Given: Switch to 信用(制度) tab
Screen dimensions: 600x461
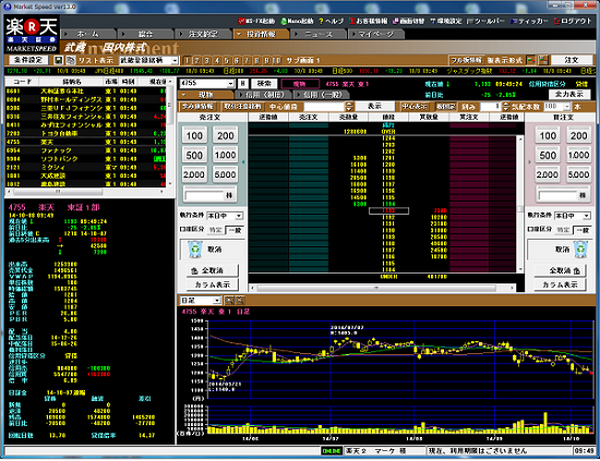Looking at the screenshot, I should coord(264,94).
